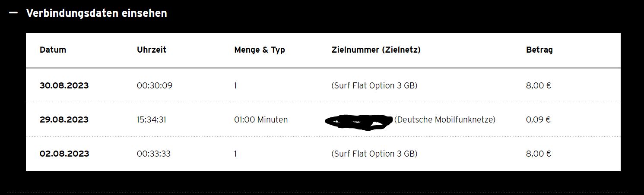Select the 29.08.2023 date cell

pyautogui.click(x=64, y=120)
